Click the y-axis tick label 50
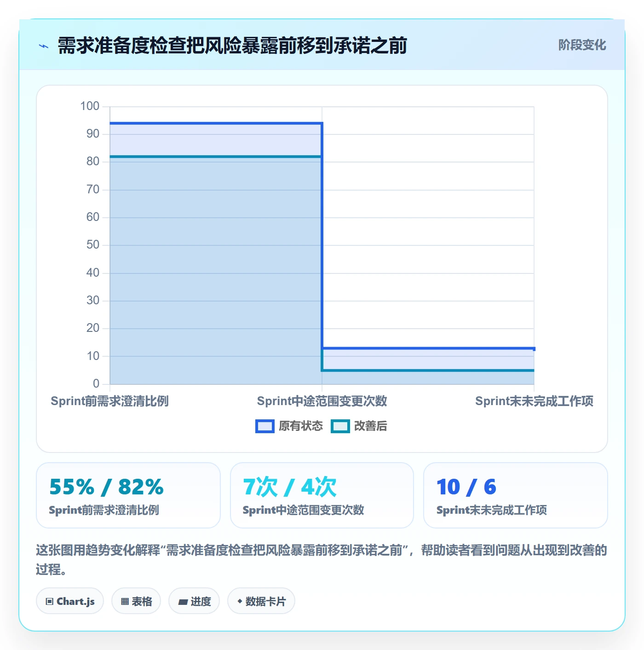 coord(93,245)
